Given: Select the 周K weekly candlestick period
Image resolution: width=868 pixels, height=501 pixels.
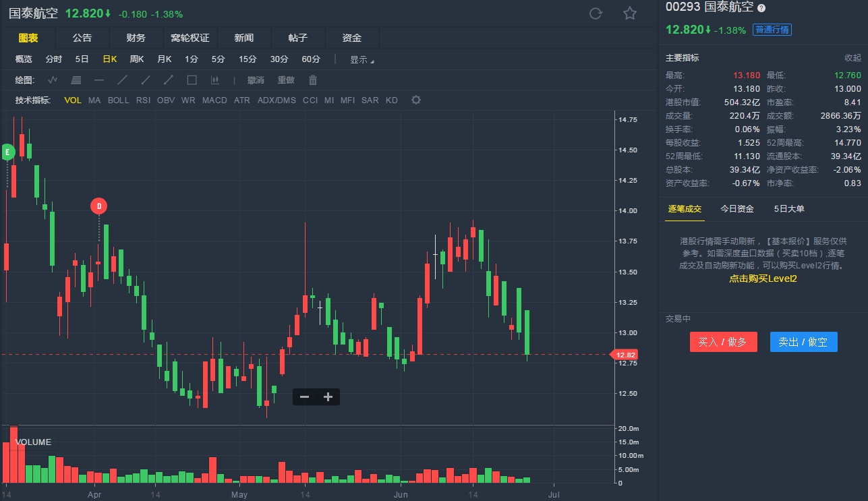Looking at the screenshot, I should coord(137,59).
